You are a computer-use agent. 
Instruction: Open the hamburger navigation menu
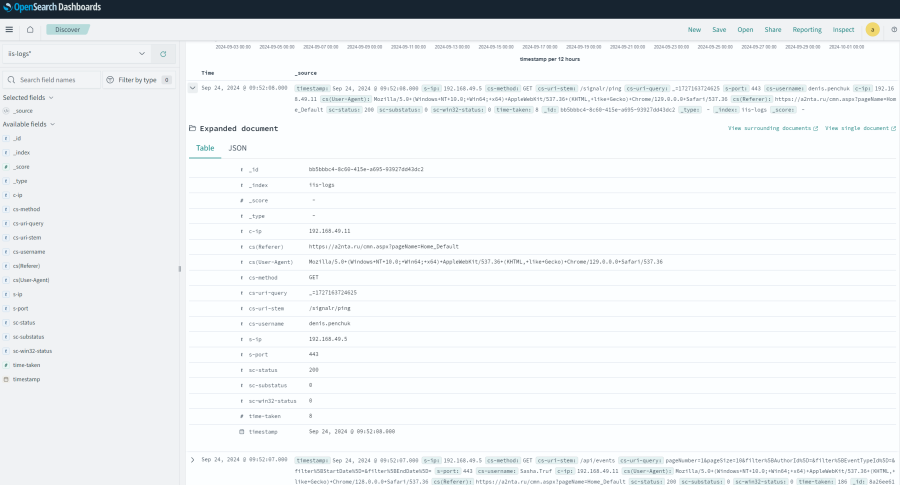click(x=9, y=29)
